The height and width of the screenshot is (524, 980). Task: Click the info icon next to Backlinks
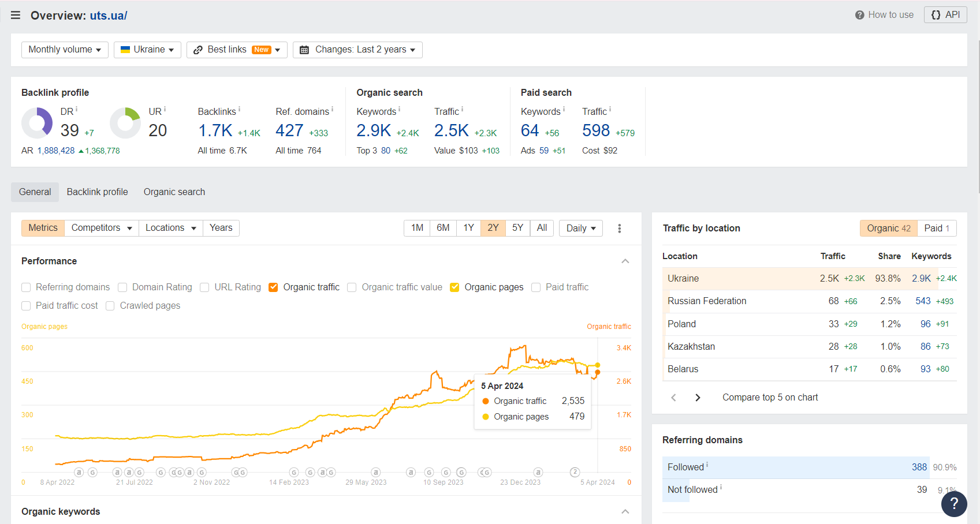tap(239, 109)
